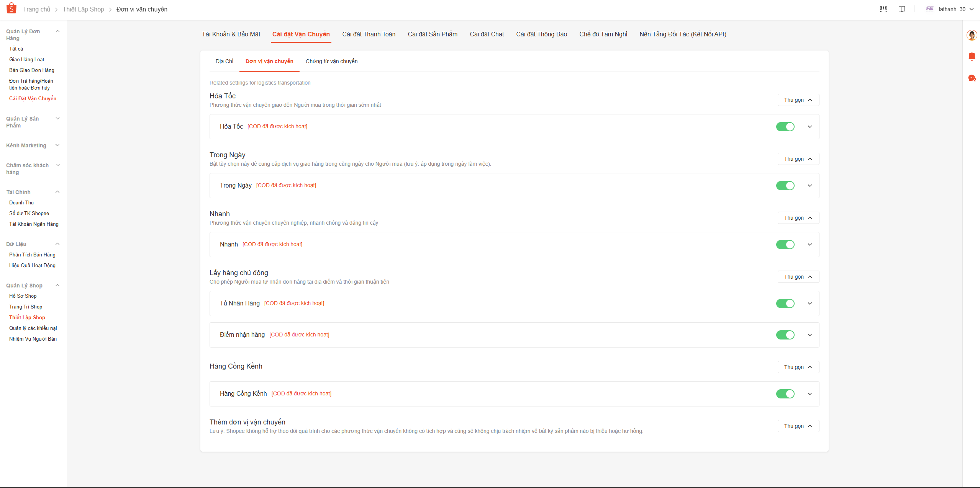
Task: Open the apps grid icon
Action: point(883,9)
